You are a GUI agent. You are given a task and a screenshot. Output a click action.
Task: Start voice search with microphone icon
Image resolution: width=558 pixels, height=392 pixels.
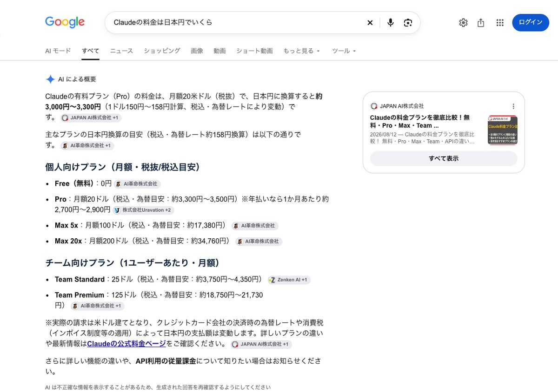click(x=391, y=22)
